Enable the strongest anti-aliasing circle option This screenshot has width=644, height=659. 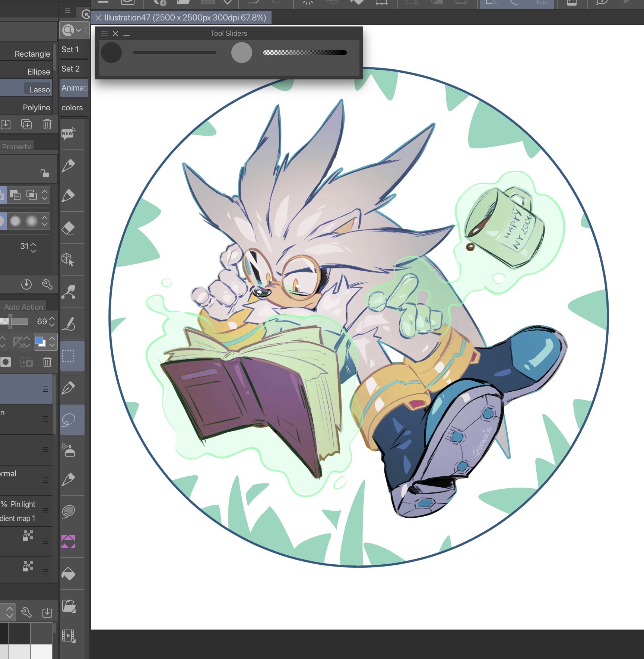(x=32, y=221)
